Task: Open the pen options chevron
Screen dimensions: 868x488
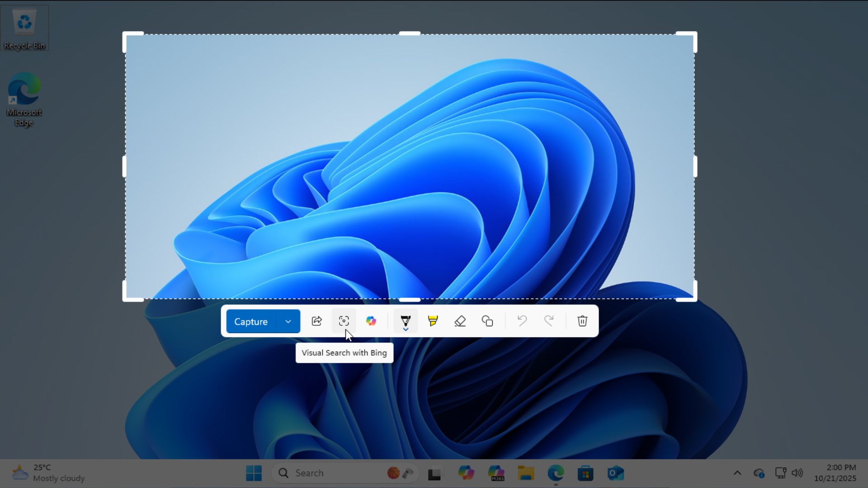Action: tap(405, 328)
